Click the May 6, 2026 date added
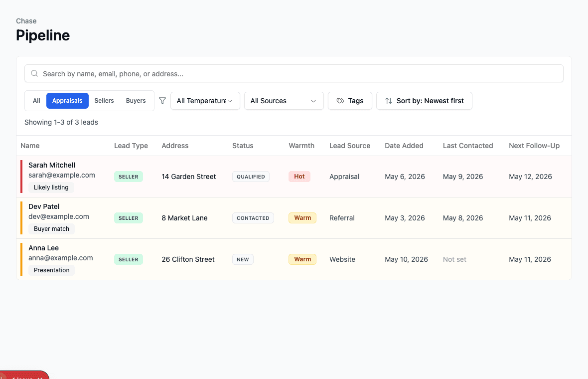This screenshot has height=379, width=588. tap(405, 177)
